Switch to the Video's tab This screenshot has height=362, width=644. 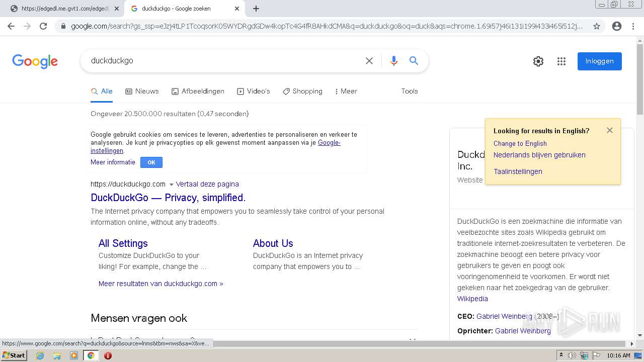[254, 92]
